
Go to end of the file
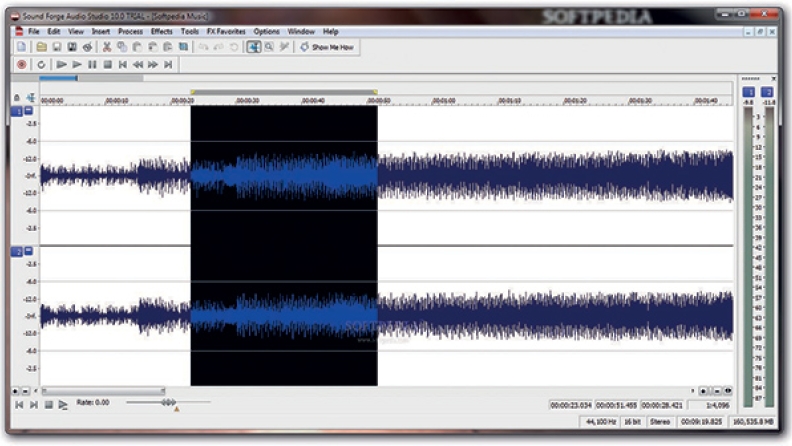[x=168, y=65]
